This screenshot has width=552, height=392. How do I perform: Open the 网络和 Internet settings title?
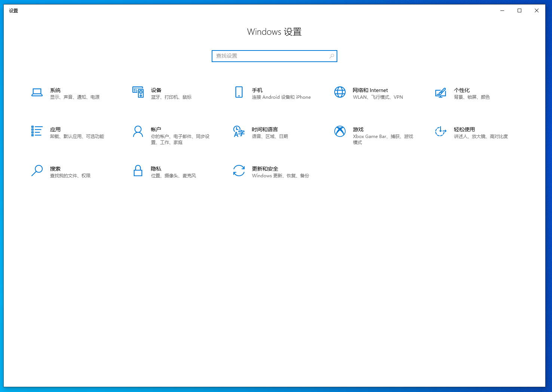point(370,90)
